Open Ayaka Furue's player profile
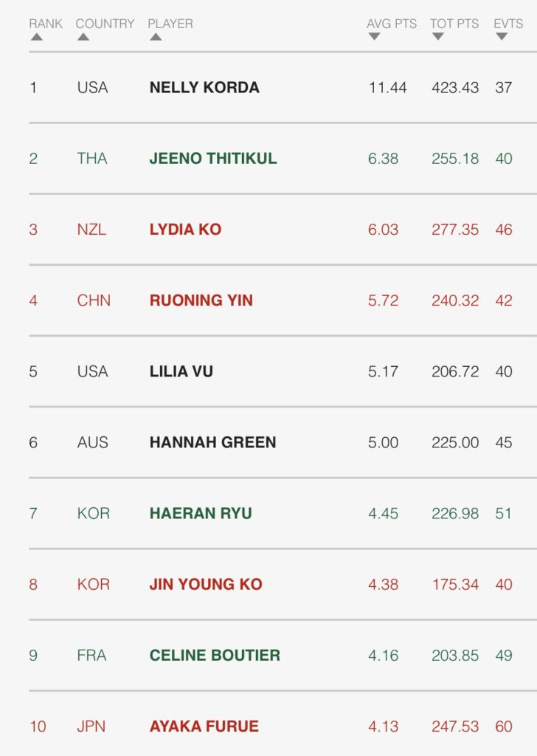 point(204,726)
